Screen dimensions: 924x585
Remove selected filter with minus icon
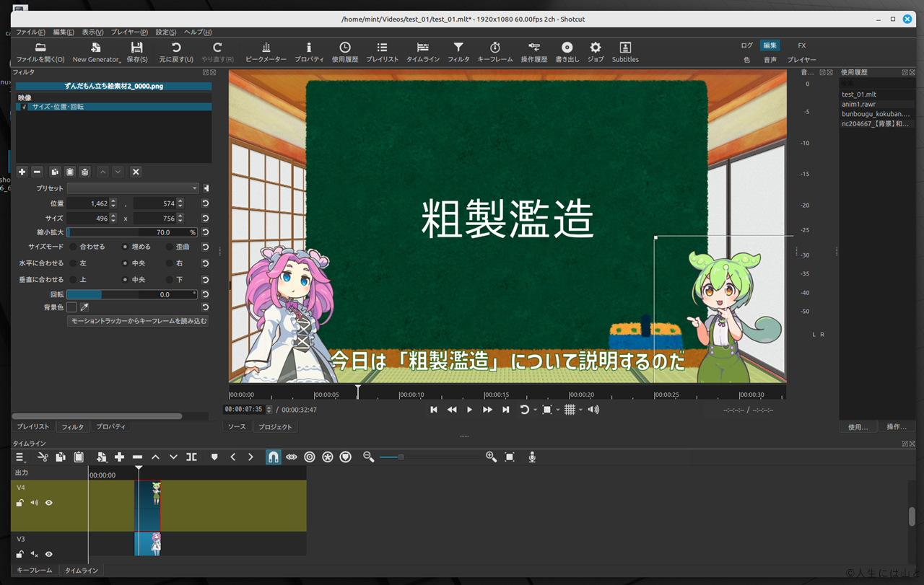(37, 172)
